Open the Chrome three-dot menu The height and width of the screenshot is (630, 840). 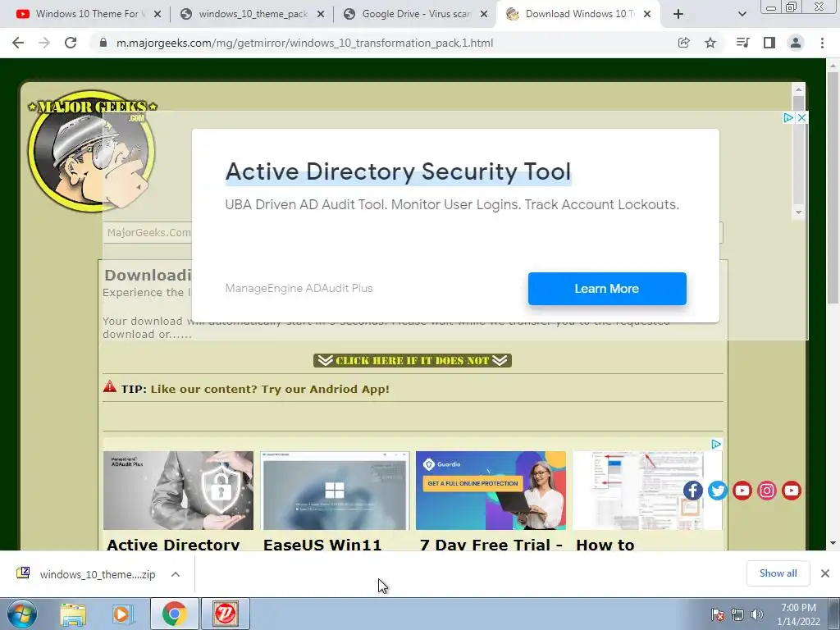pyautogui.click(x=822, y=43)
